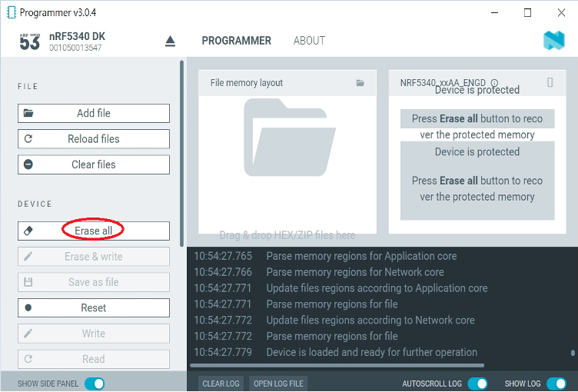Toggle the Show Side Panel switch
The height and width of the screenshot is (392, 578).
[94, 384]
